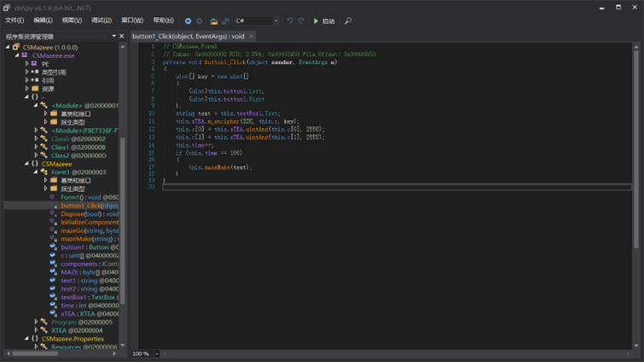Expand the Class0 tree node
The width and height of the screenshot is (644, 362).
click(x=36, y=138)
